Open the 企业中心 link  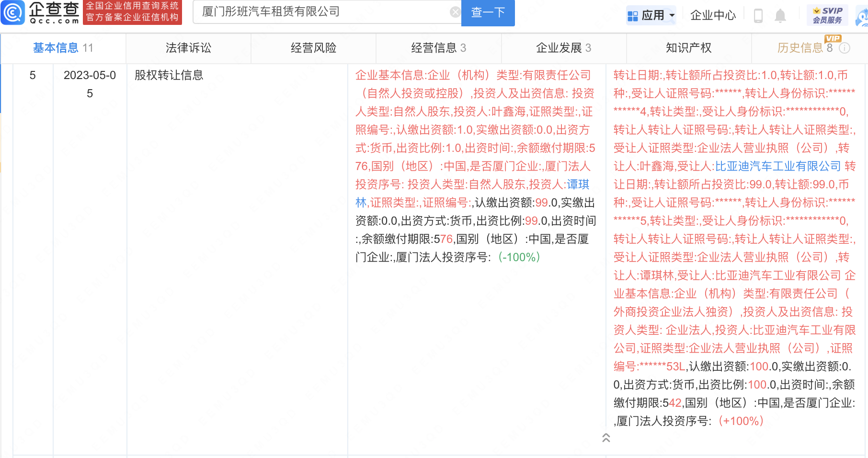pyautogui.click(x=713, y=15)
